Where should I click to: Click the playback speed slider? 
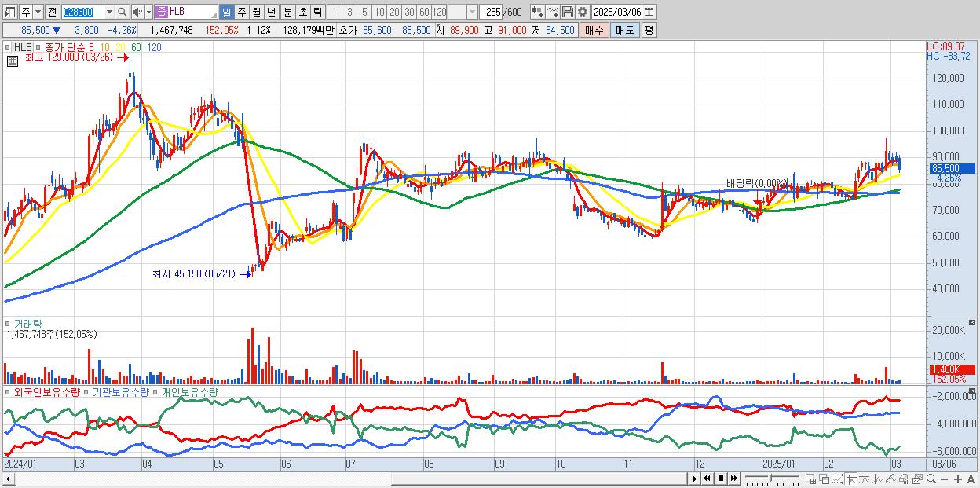(x=772, y=479)
